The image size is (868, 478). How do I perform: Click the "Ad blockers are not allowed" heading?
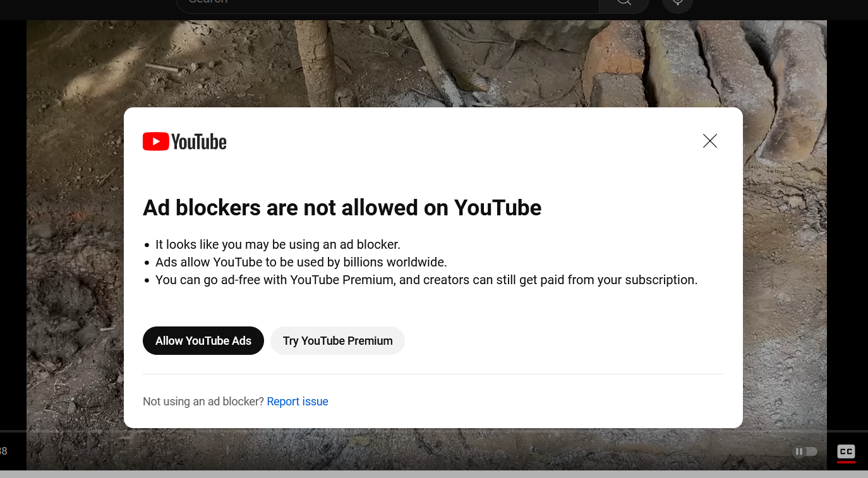(342, 208)
